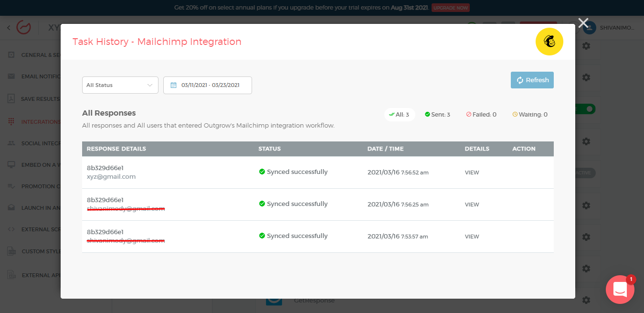Click the External API file icon
The width and height of the screenshot is (644, 313).
click(11, 275)
